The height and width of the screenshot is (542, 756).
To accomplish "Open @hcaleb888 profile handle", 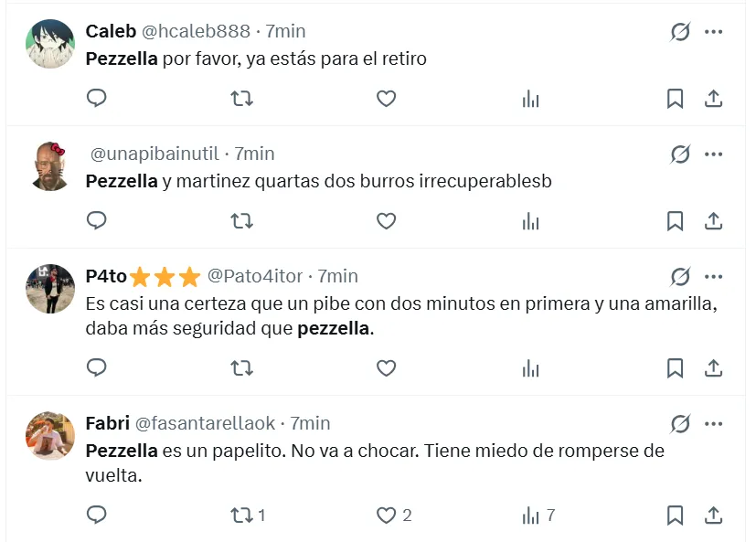I will [x=195, y=31].
